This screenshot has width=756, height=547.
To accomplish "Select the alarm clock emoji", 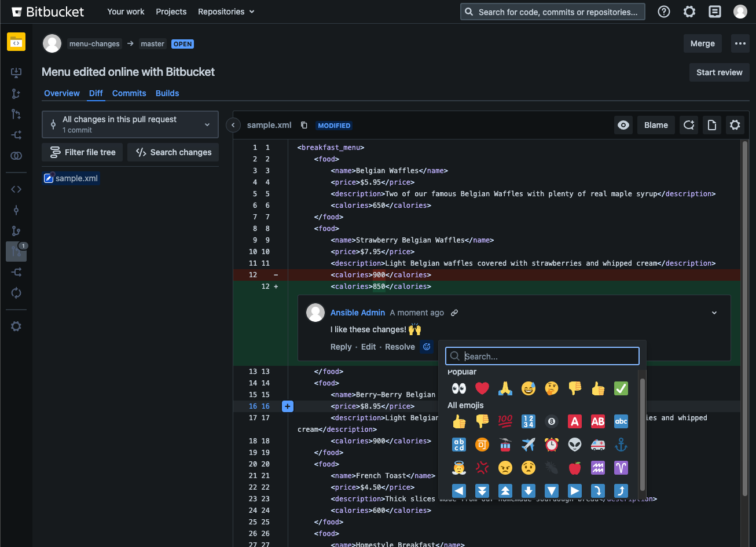I will tap(552, 445).
